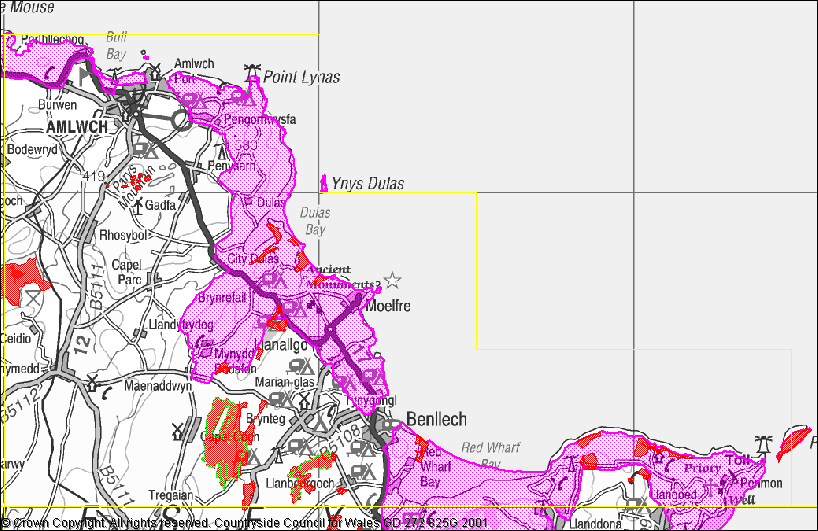Viewport: 818px width, 531px height.
Task: Click the caravan and tent icon above Marian-glas
Action: (x=302, y=366)
